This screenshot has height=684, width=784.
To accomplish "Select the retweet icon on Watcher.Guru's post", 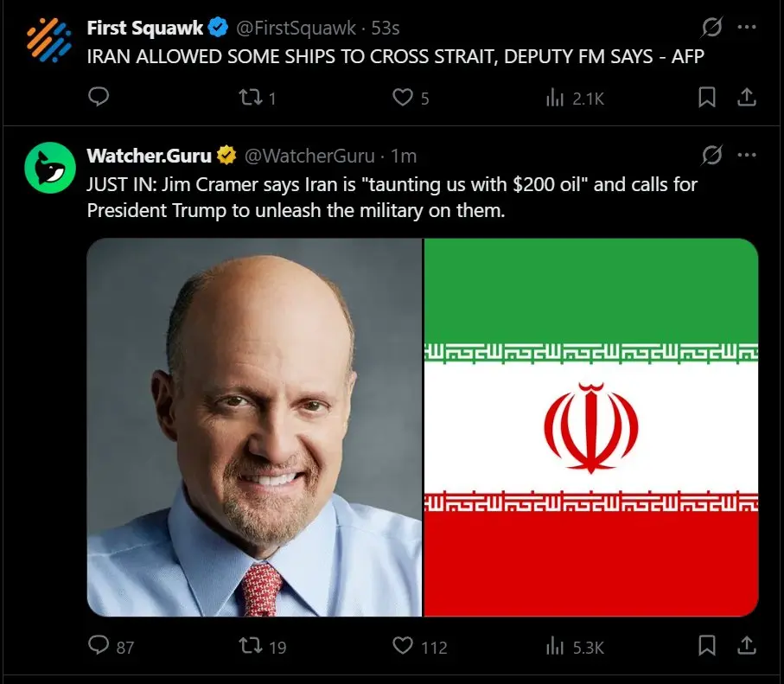I will point(251,647).
